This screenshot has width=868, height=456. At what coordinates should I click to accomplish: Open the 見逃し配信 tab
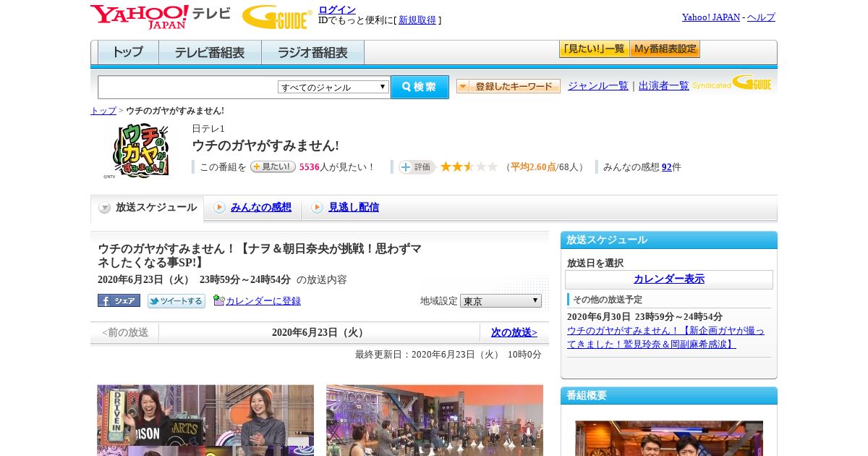click(x=354, y=207)
